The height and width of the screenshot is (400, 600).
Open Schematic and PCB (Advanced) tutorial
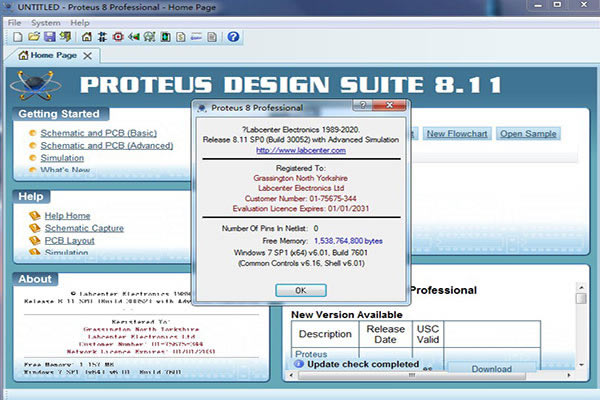click(x=107, y=146)
